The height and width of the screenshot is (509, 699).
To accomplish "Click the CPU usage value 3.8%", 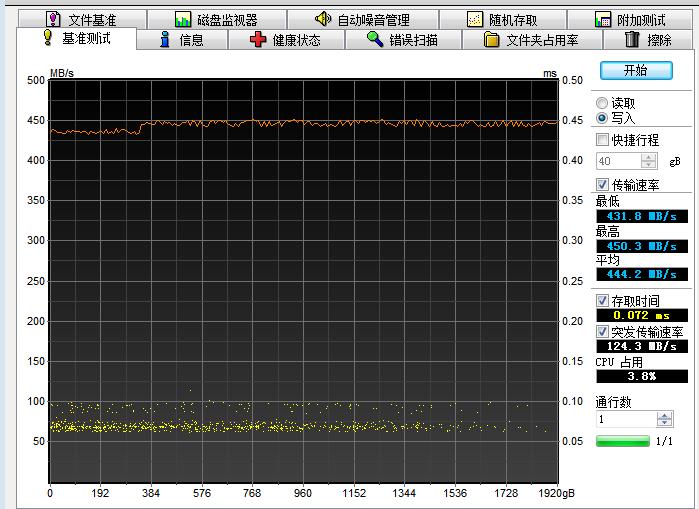I will pos(642,376).
